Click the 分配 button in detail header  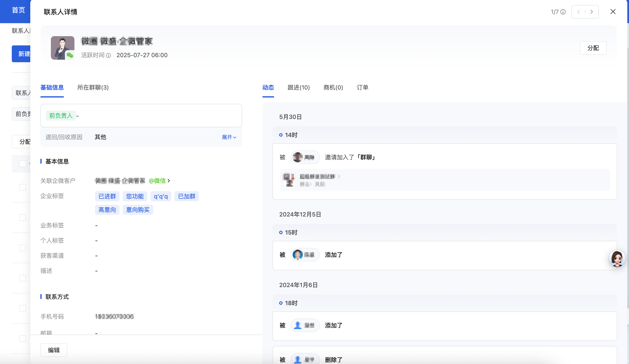593,48
